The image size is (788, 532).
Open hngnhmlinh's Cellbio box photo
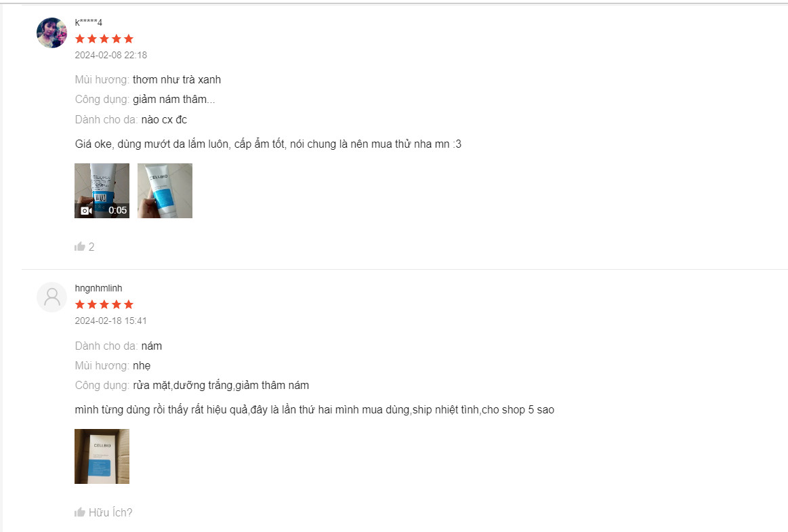(x=102, y=456)
